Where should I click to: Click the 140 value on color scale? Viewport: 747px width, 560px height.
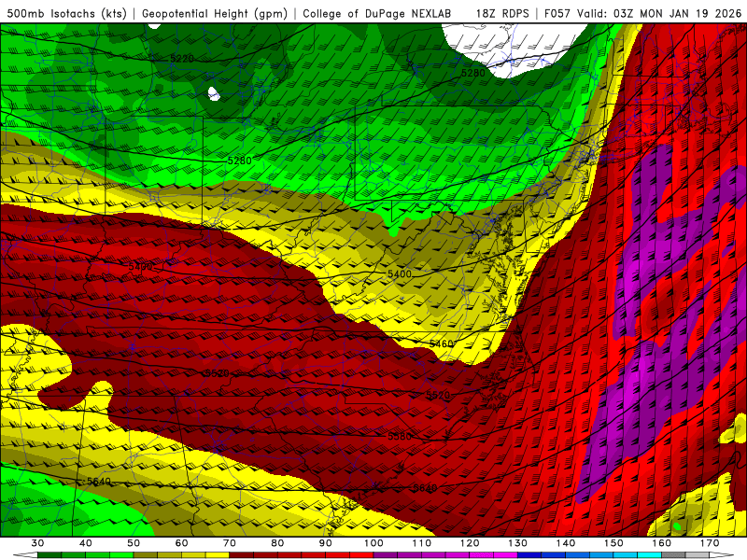(x=566, y=543)
